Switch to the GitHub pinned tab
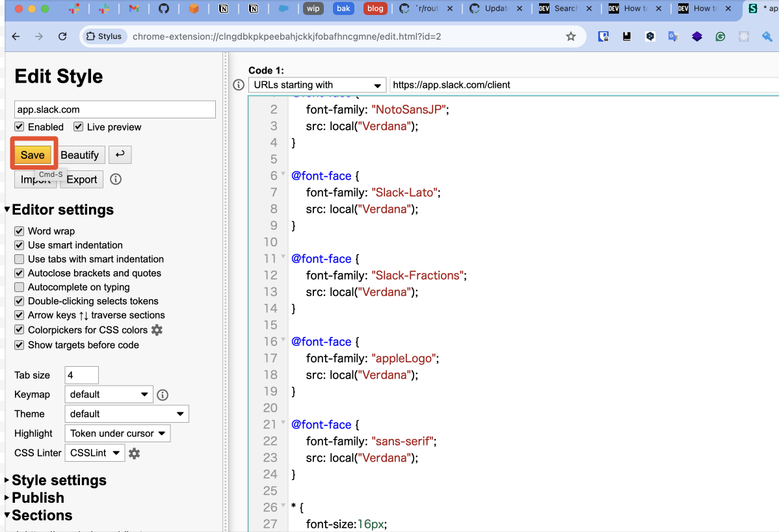779x532 pixels. [x=164, y=9]
